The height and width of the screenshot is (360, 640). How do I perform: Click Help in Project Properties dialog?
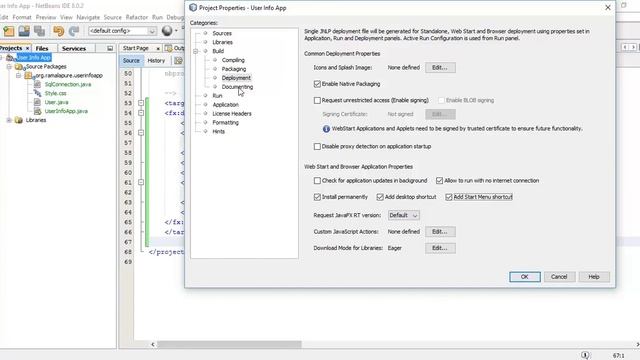(x=594, y=277)
